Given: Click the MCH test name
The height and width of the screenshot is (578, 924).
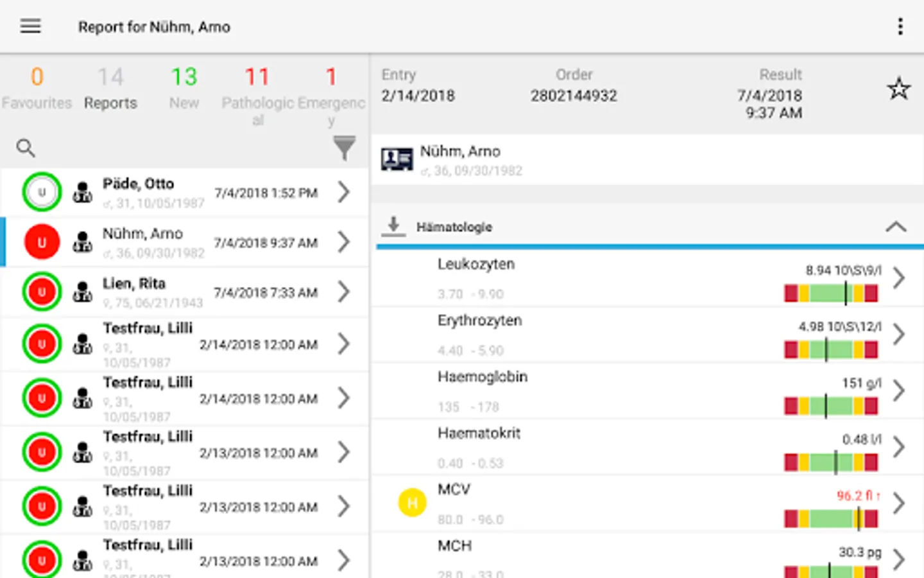Looking at the screenshot, I should (x=454, y=546).
